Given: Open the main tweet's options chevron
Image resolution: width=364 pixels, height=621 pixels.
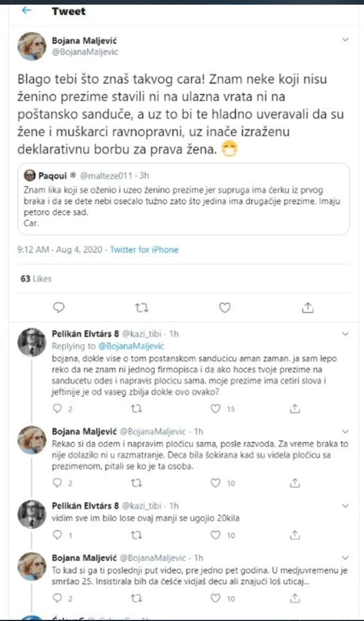Looking at the screenshot, I should (345, 40).
